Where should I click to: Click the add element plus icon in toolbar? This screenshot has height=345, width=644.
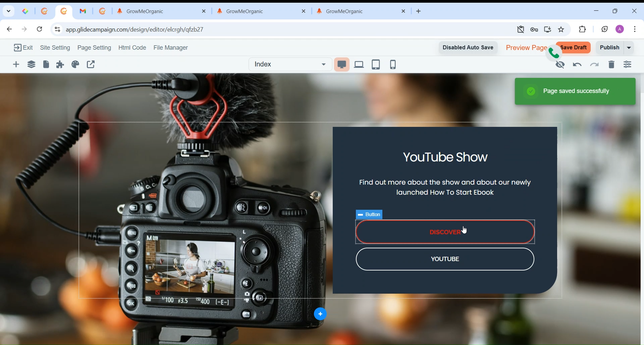(x=16, y=65)
